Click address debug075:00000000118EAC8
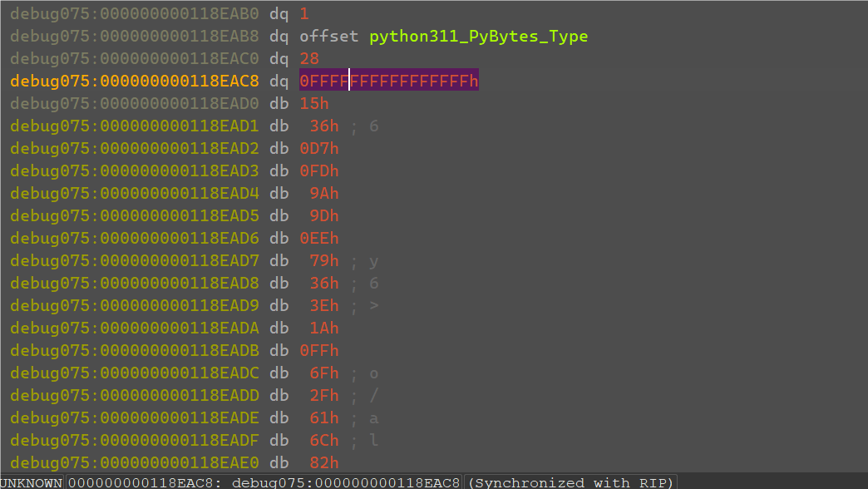The image size is (868, 489). (135, 81)
